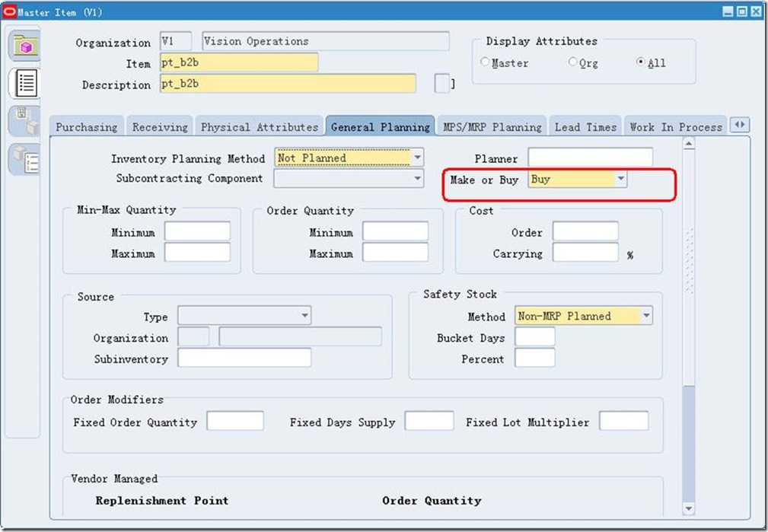Click the Item field pt_b2b
Image resolution: width=768 pixels, height=532 pixels.
coord(239,62)
